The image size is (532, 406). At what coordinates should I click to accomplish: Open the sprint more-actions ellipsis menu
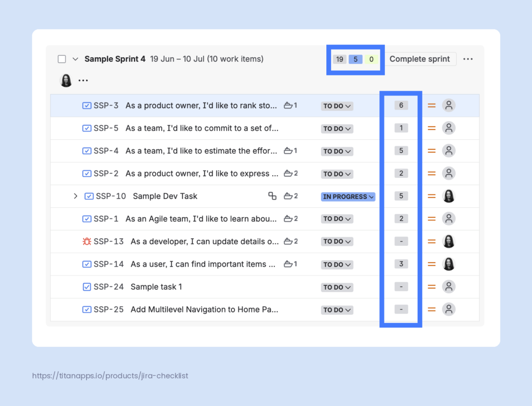coord(468,59)
